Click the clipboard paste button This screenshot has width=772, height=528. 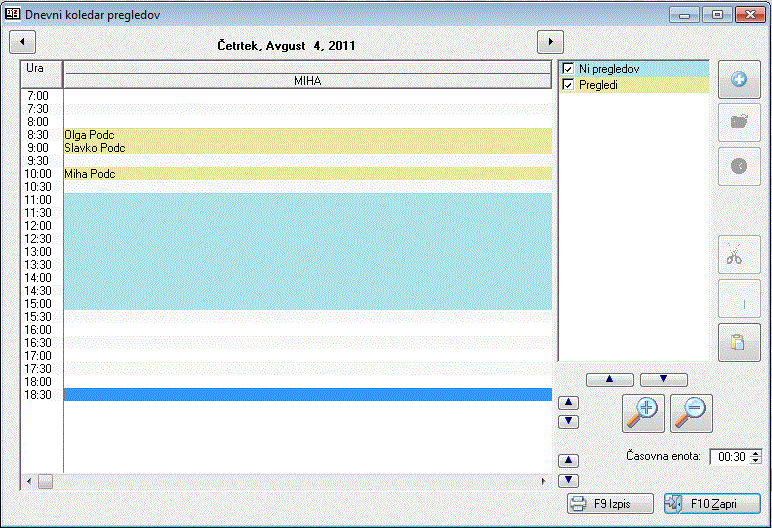click(739, 342)
